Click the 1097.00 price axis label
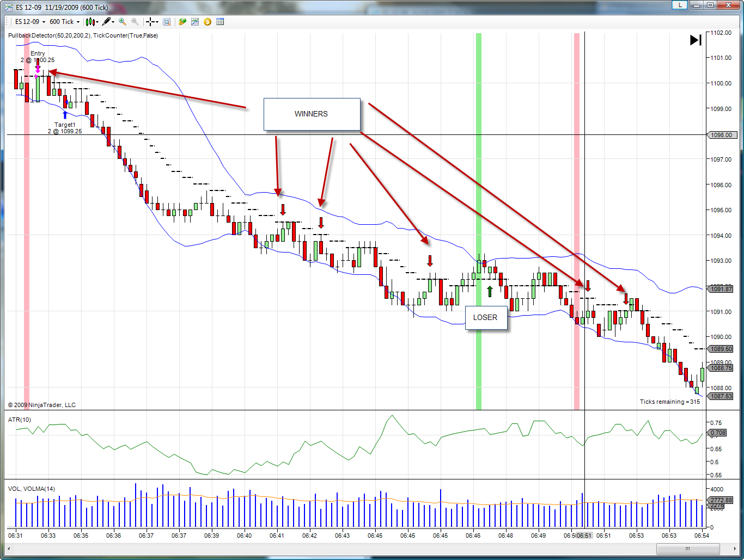Screen dimensions: 744x560 (x=721, y=159)
